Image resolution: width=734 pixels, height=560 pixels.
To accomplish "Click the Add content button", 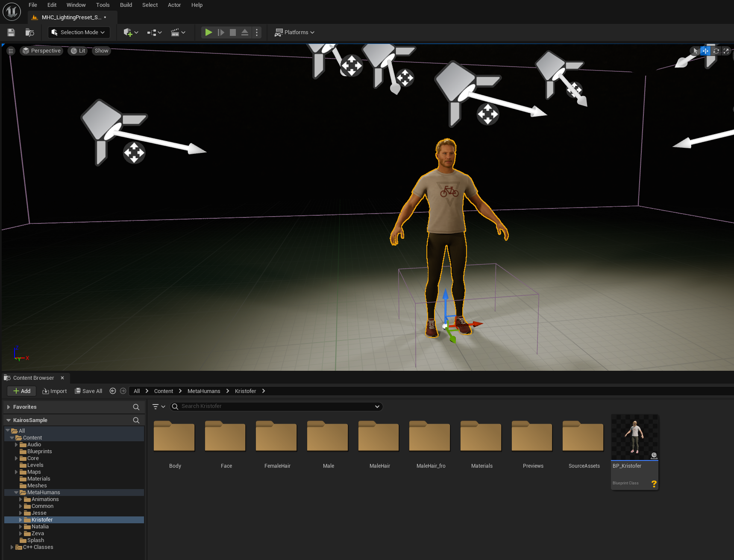I will (x=21, y=391).
